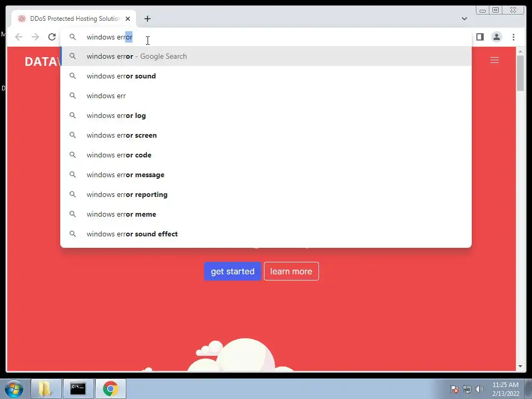This screenshot has width=532, height=399.
Task: Open Chrome's three-dot menu
Action: tap(513, 37)
